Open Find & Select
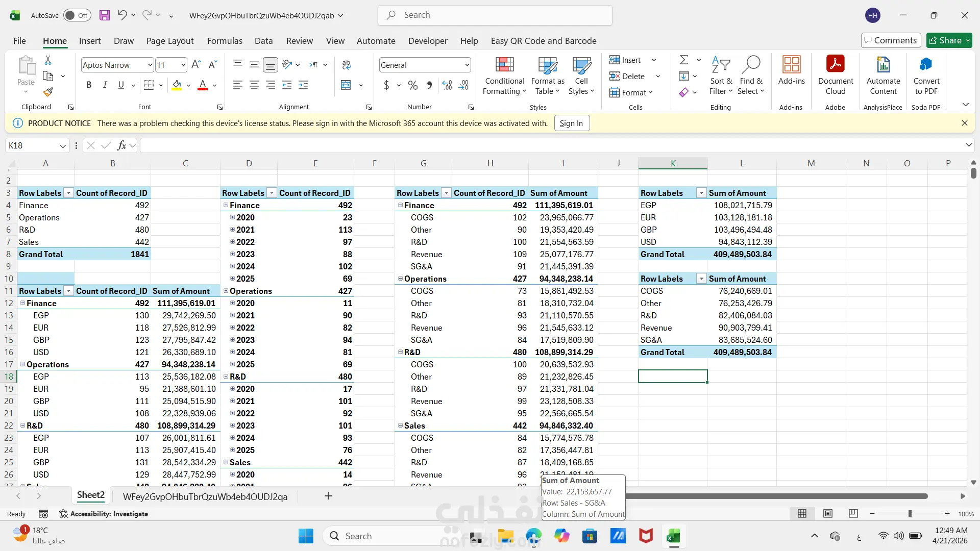Viewport: 980px width, 551px height. point(751,76)
